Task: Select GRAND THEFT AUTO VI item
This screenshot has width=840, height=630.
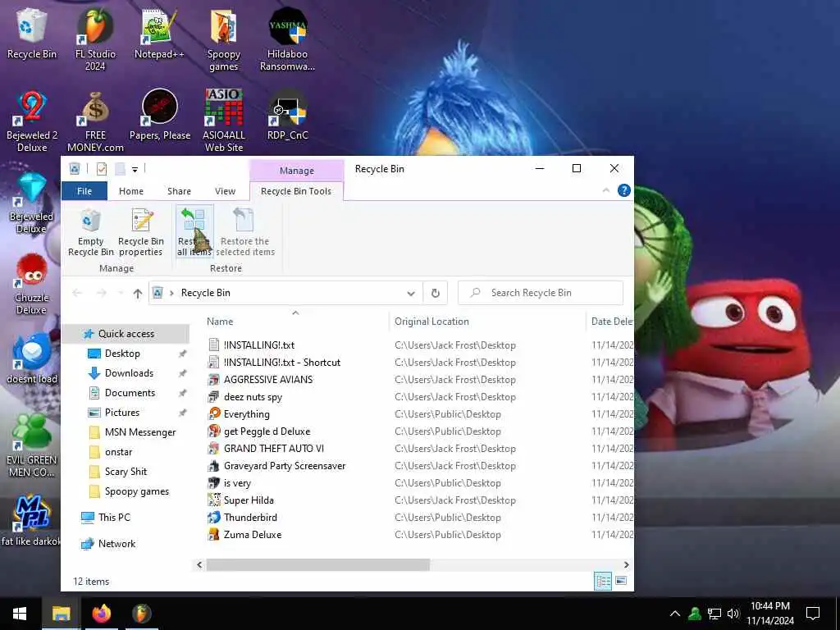Action: [x=274, y=449]
